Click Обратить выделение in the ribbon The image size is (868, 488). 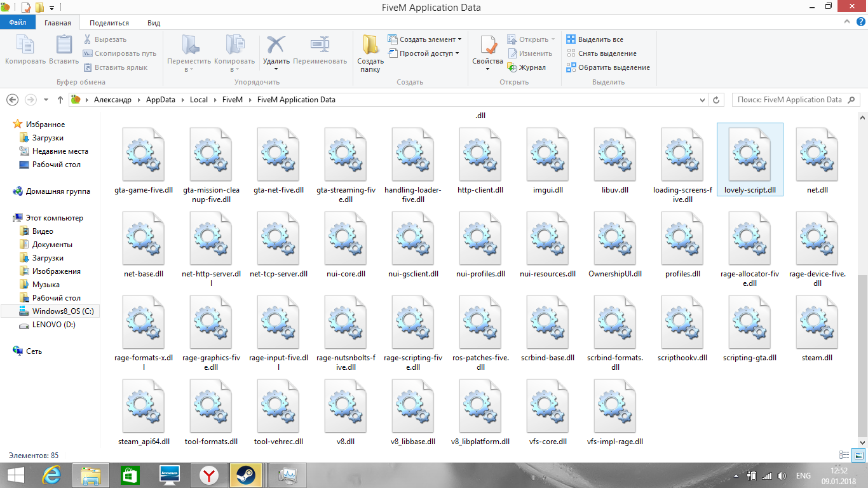tap(608, 67)
